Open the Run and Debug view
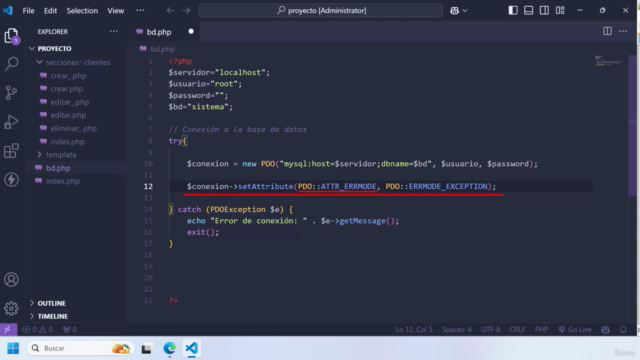The width and height of the screenshot is (640, 360). [x=11, y=122]
